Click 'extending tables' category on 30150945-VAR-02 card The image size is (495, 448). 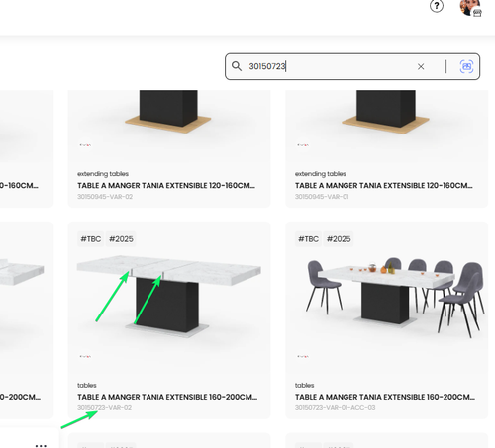(x=103, y=174)
